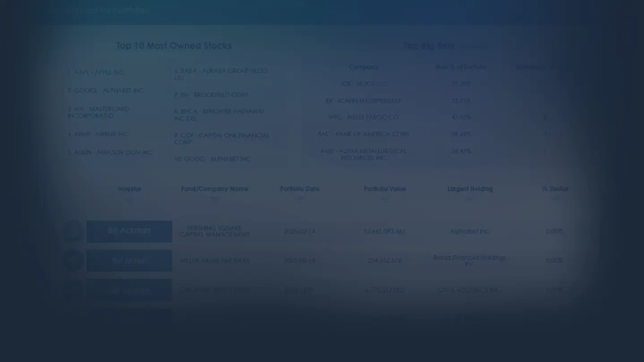Screen dimensions: 644x362
Task: Open filter under Portfolio Value header
Action: point(385,198)
